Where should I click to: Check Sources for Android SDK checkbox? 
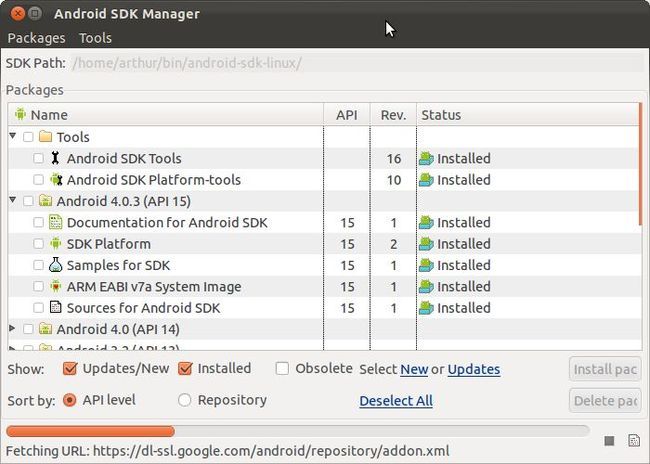pos(39,308)
